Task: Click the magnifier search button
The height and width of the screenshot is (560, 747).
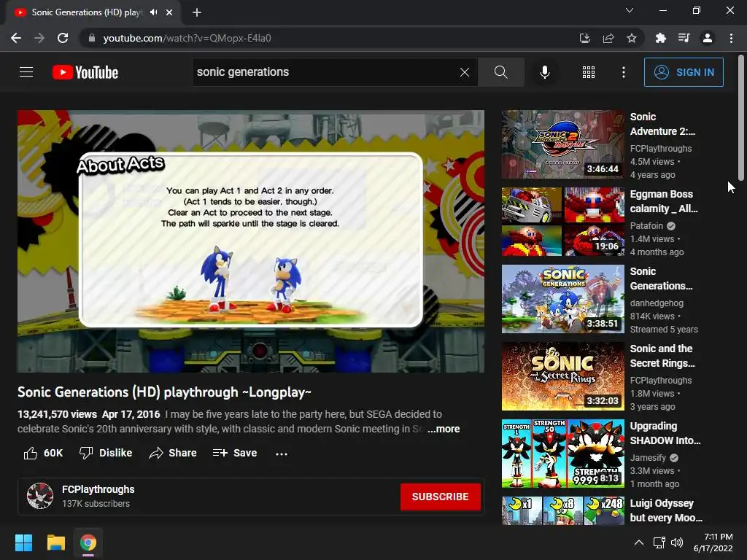Action: pos(500,72)
